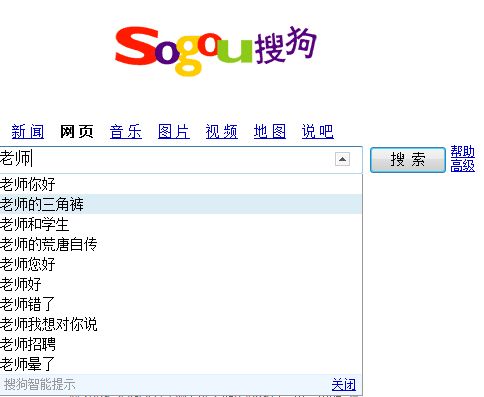Select suggestion 老师我想对你说
Image resolution: width=484 pixels, height=397 pixels.
[181, 324]
